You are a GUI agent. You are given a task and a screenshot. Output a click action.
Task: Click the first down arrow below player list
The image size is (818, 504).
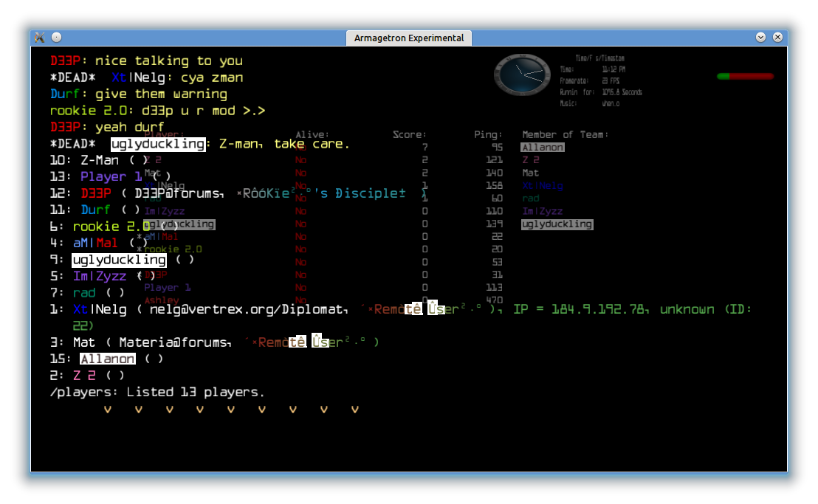tap(108, 410)
